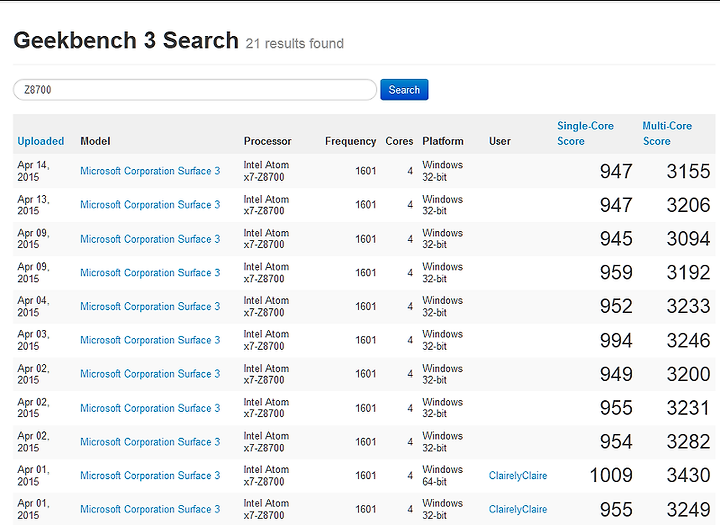The image size is (720, 525).
Task: Open the Surface 3 result from Apr 04
Action: click(x=150, y=306)
